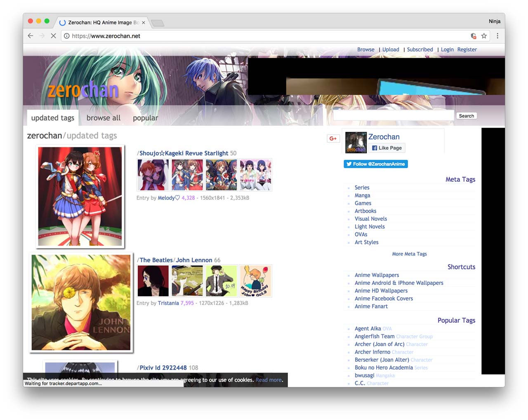
Task: Open the Happy Birthday John thumbnail
Action: tap(256, 281)
